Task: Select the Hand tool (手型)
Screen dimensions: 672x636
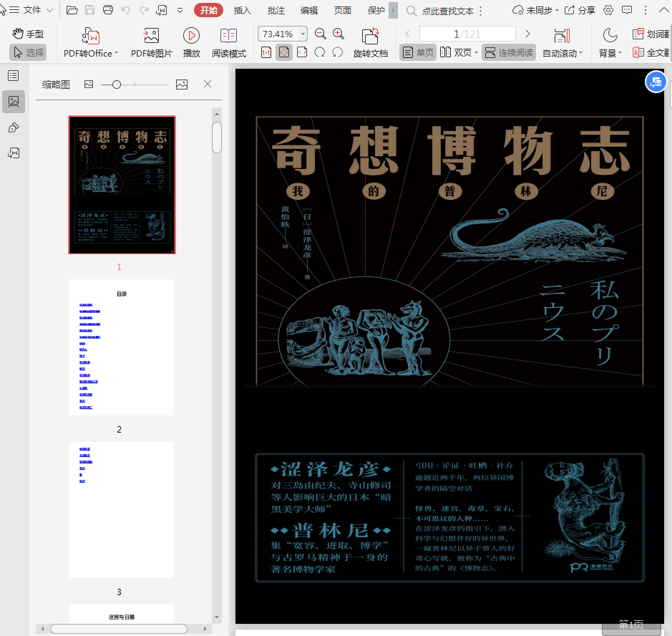Action: 28,34
